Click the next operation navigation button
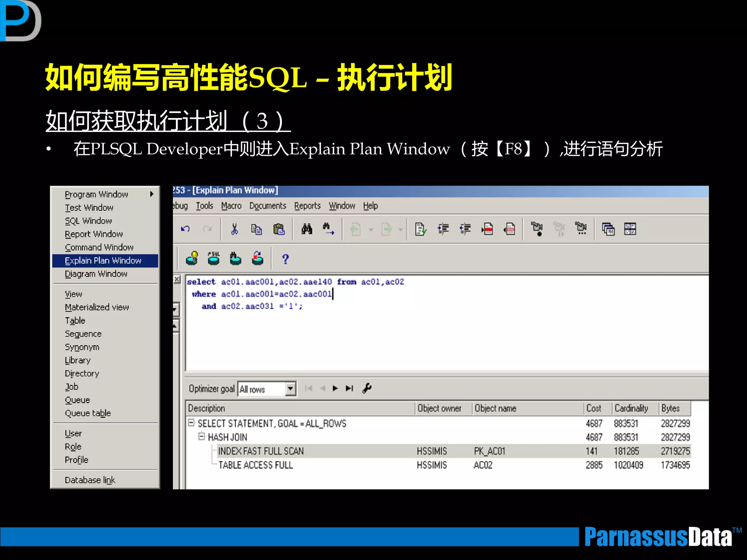 coord(335,388)
